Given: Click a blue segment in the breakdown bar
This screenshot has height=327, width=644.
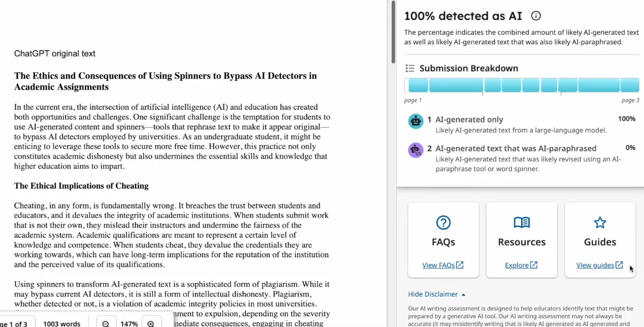Looking at the screenshot, I should 456,85.
